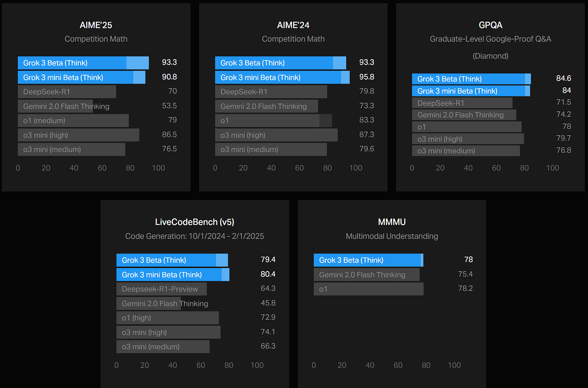
Task: Click axis tick '40' in the GPQA chart
Action: click(x=468, y=168)
